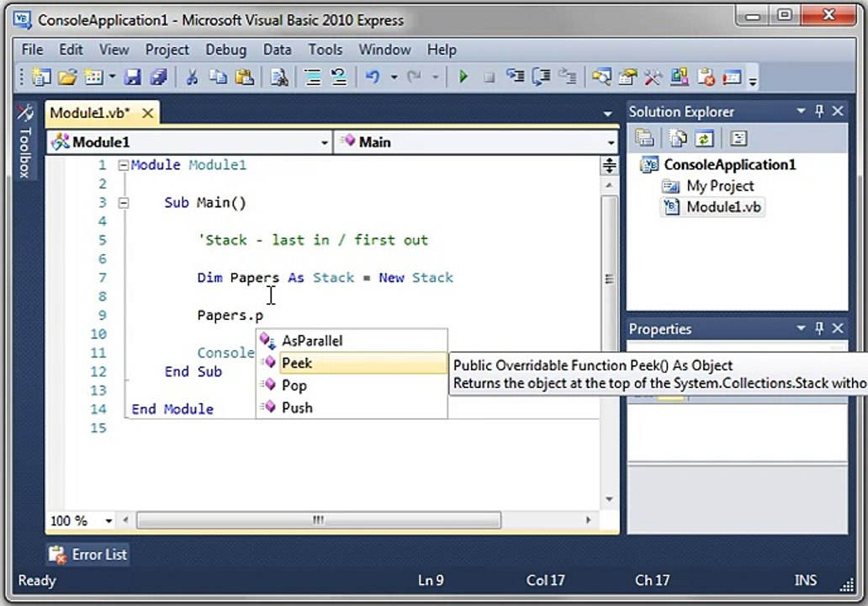Collapse the Module Module1 code region

tap(124, 165)
